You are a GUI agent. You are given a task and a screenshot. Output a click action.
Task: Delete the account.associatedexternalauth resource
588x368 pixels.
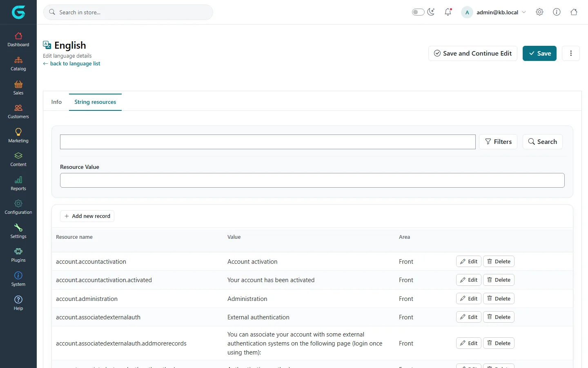click(499, 317)
